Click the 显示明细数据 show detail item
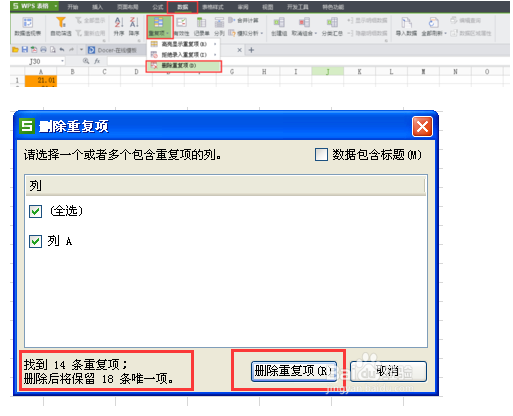Screen dimensions: 513x416 tap(367, 20)
